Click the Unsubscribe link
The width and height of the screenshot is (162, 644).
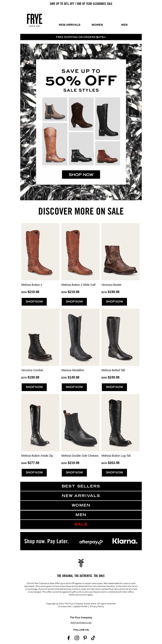click(65, 606)
